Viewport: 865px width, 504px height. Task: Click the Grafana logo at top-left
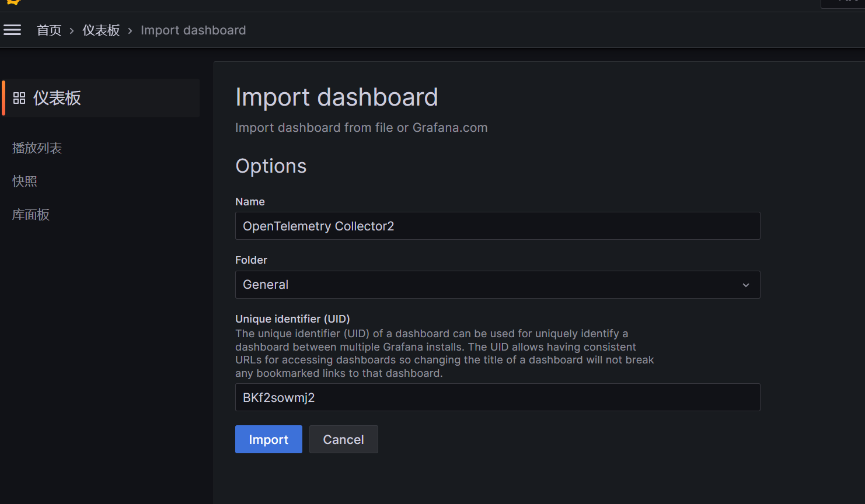[13, 2]
